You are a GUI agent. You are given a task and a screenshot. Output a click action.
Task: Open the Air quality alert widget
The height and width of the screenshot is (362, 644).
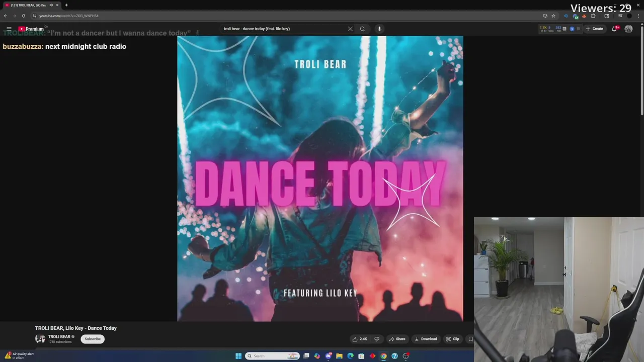click(19, 355)
